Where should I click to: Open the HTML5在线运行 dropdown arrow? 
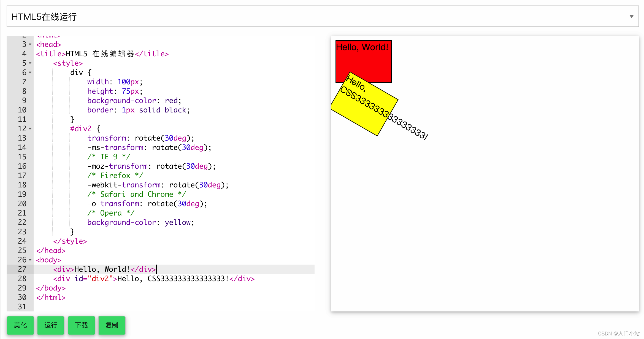631,17
